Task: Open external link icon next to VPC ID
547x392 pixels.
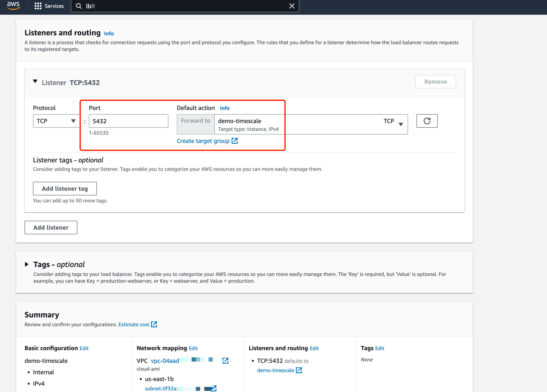Action: [x=225, y=361]
